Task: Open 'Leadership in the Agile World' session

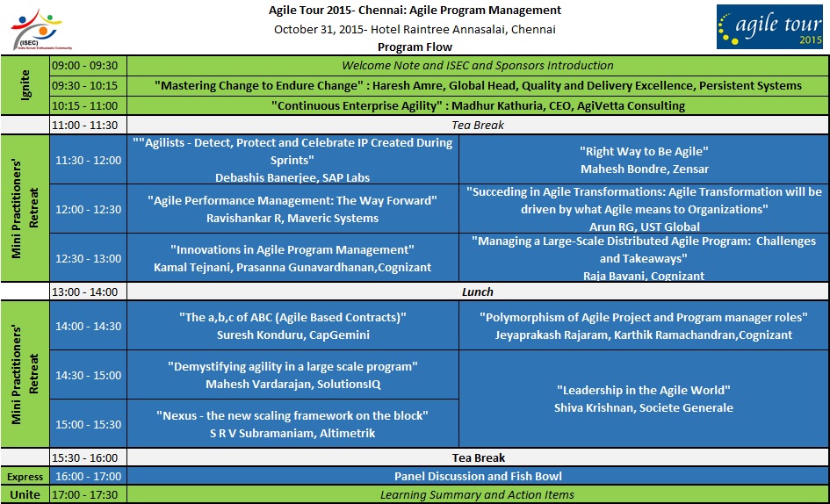Action: [x=644, y=399]
